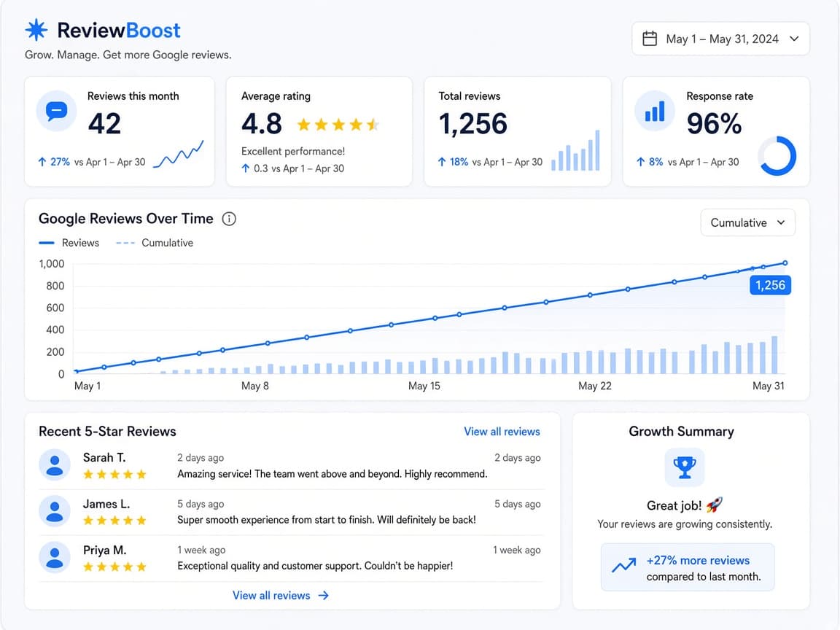Click View all reviews link with arrow at bottom
840x630 pixels.
pyautogui.click(x=281, y=595)
